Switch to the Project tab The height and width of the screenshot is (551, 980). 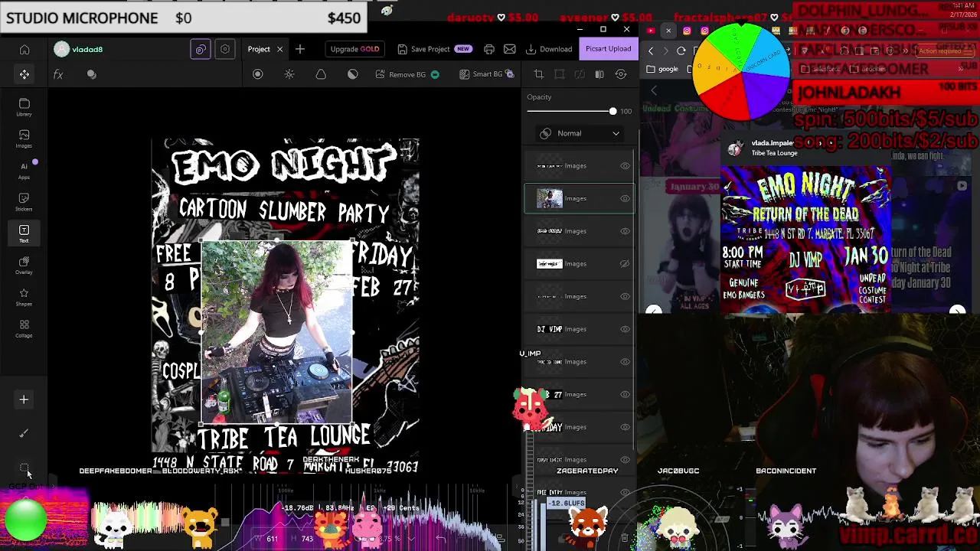(259, 49)
